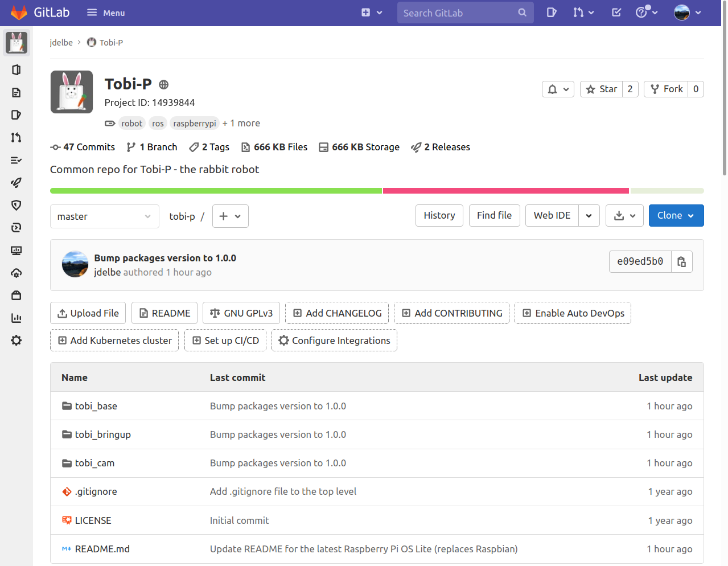This screenshot has height=566, width=728.
Task: Open the GitLab home logo
Action: tap(40, 13)
